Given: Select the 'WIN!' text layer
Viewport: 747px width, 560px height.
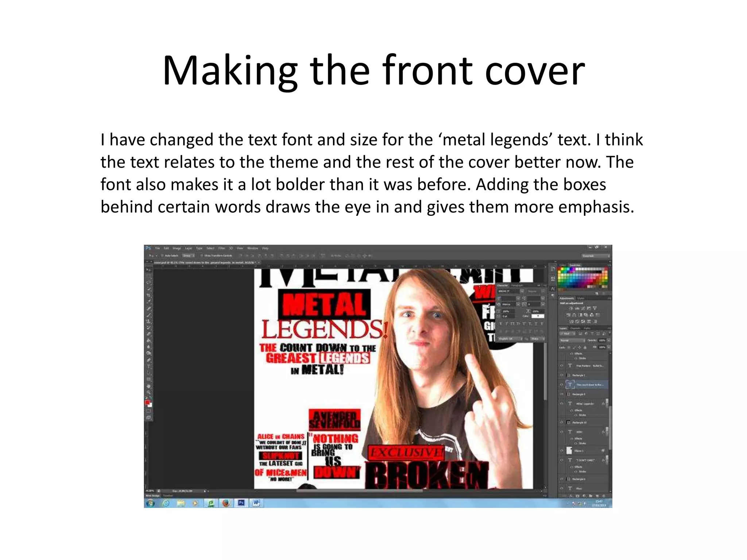Looking at the screenshot, I should point(584,432).
